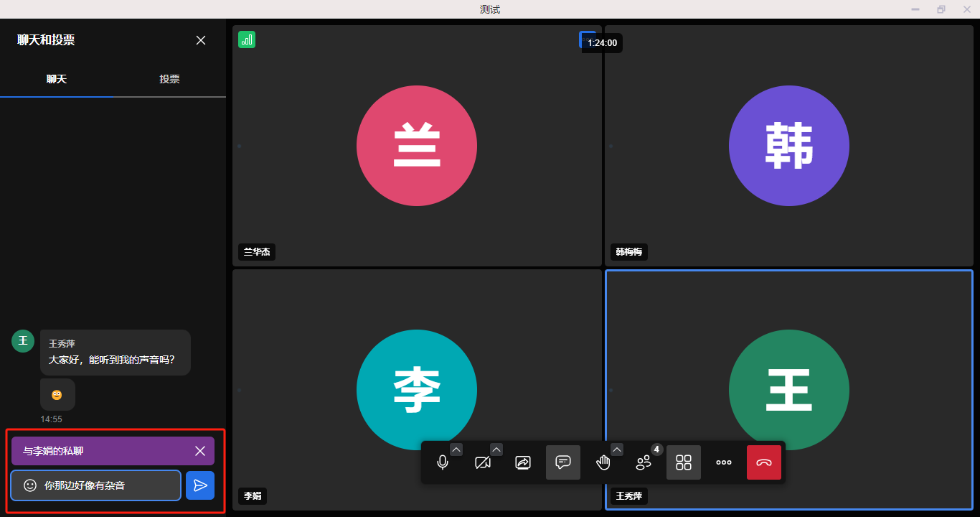Viewport: 980px width, 517px height.
Task: Switch to the 投票 tab
Action: (x=169, y=79)
